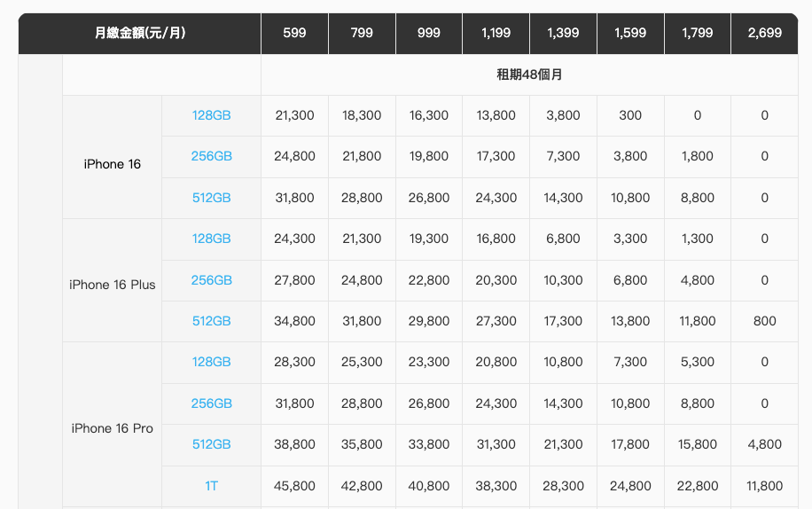
Task: Open the iPhone 16 256GB link
Action: 211,156
